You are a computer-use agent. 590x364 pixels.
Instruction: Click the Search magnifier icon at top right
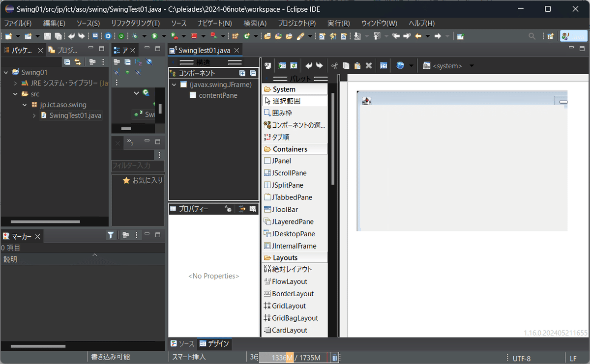pyautogui.click(x=532, y=36)
